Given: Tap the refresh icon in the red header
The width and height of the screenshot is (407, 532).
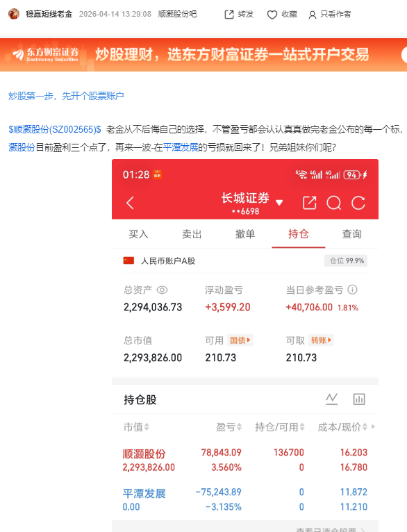Looking at the screenshot, I should tap(358, 203).
